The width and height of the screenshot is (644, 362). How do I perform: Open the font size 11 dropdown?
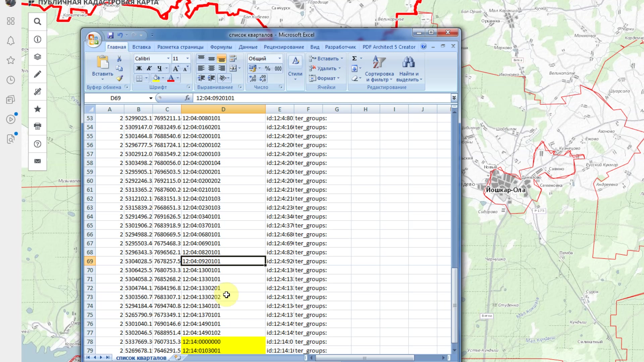click(x=187, y=59)
